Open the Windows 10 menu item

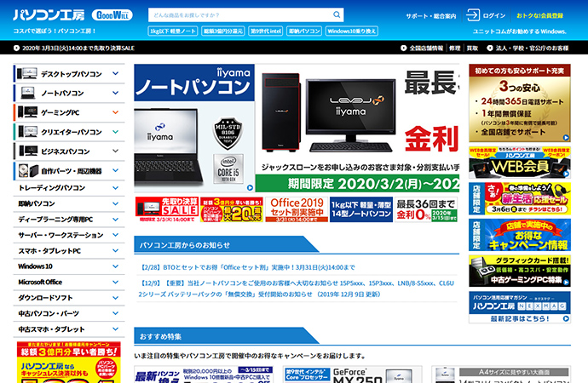tap(69, 266)
